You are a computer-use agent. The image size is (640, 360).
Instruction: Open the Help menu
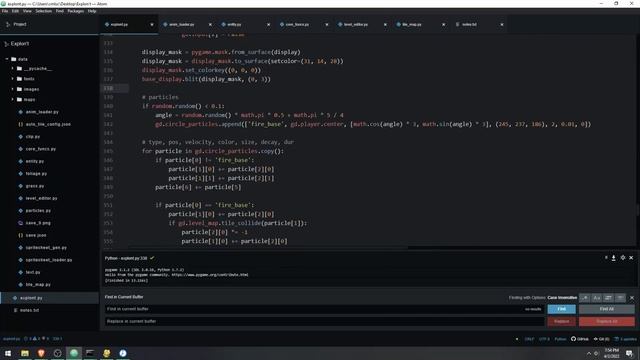click(92, 11)
